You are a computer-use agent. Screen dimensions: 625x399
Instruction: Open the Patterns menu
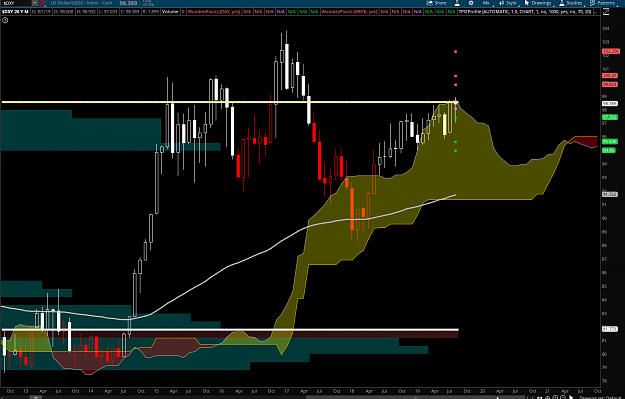(602, 3)
